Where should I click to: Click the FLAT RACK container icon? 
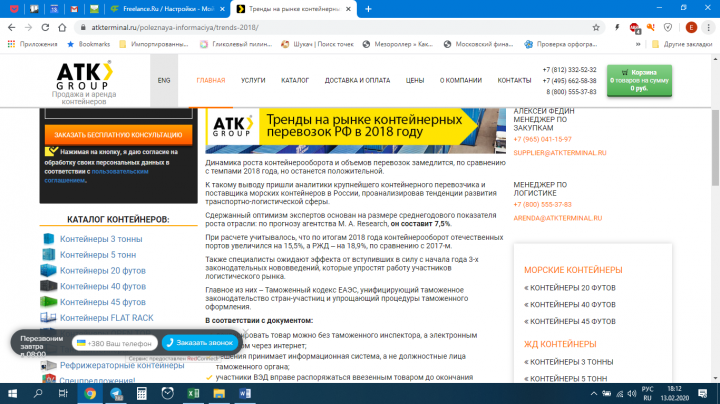click(x=48, y=317)
